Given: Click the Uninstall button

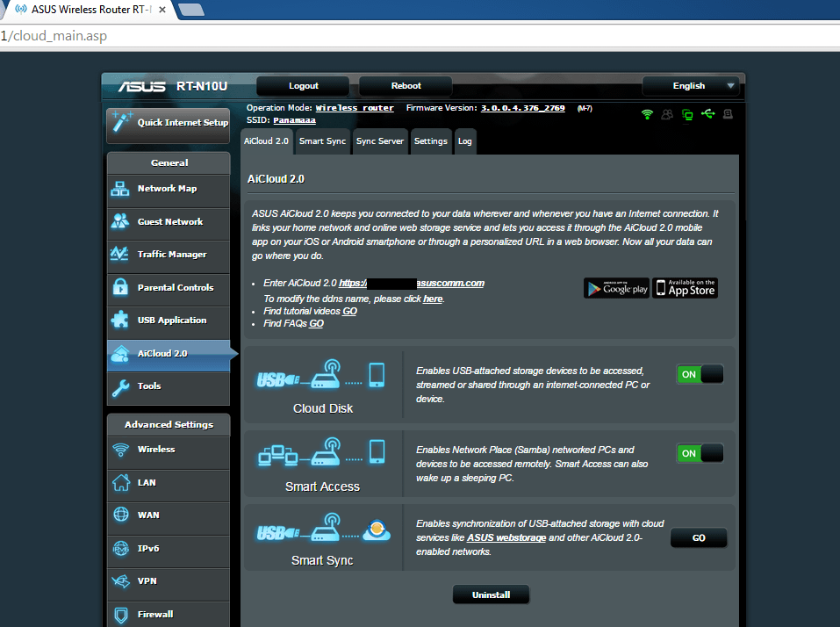Looking at the screenshot, I should pos(491,595).
